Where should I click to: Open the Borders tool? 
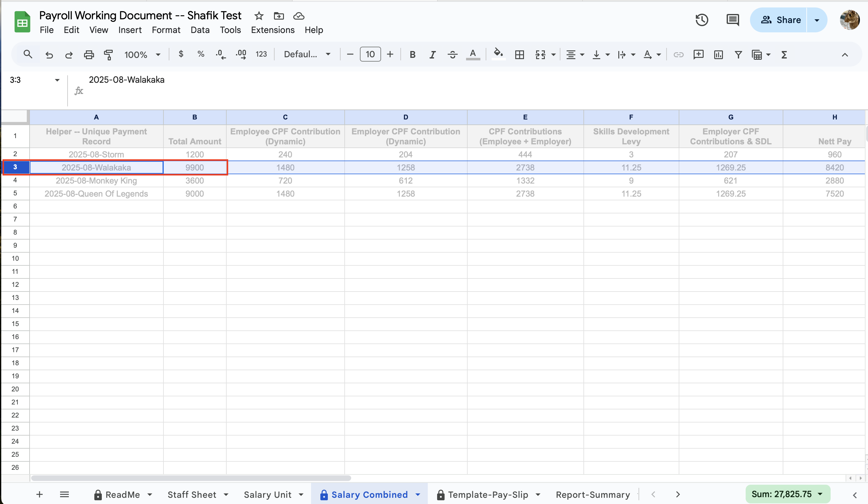(x=519, y=54)
